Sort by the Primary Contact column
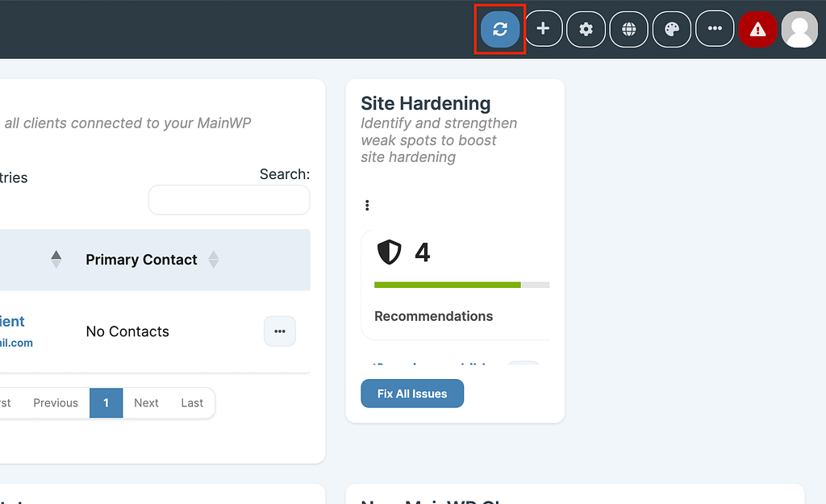Image resolution: width=826 pixels, height=504 pixels. pos(142,260)
